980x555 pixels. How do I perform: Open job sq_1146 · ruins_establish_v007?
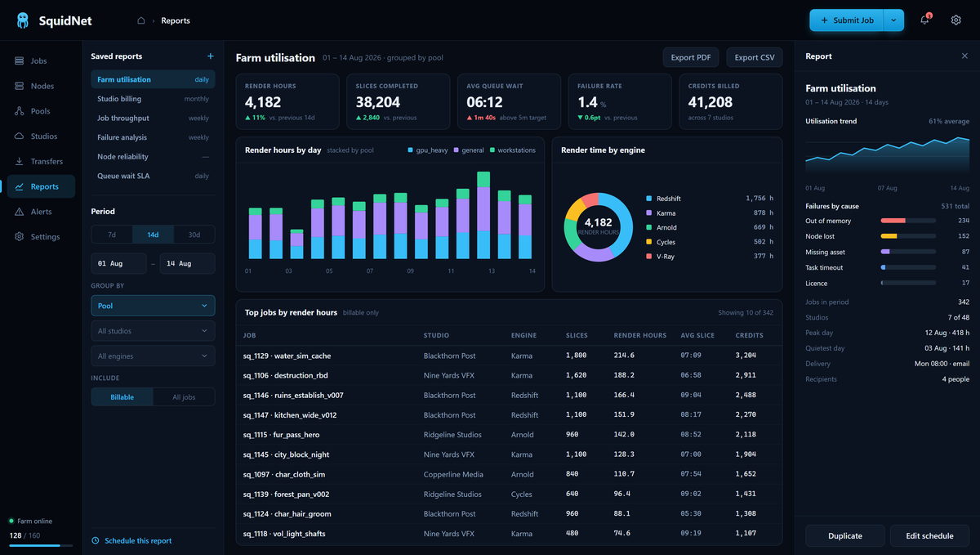pyautogui.click(x=293, y=395)
